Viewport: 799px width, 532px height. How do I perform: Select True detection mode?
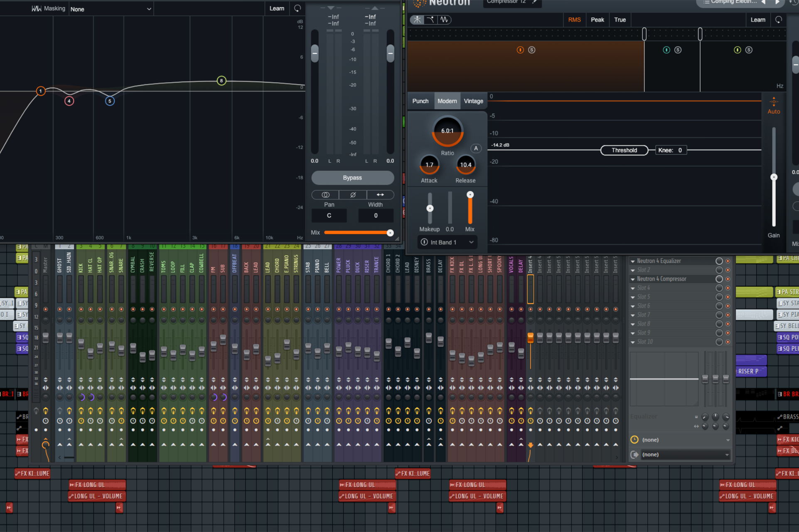pyautogui.click(x=620, y=20)
